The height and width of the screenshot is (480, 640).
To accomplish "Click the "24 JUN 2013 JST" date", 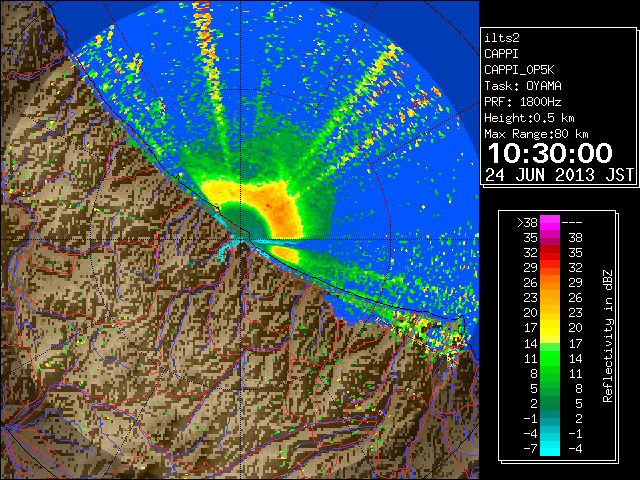I will (x=560, y=175).
